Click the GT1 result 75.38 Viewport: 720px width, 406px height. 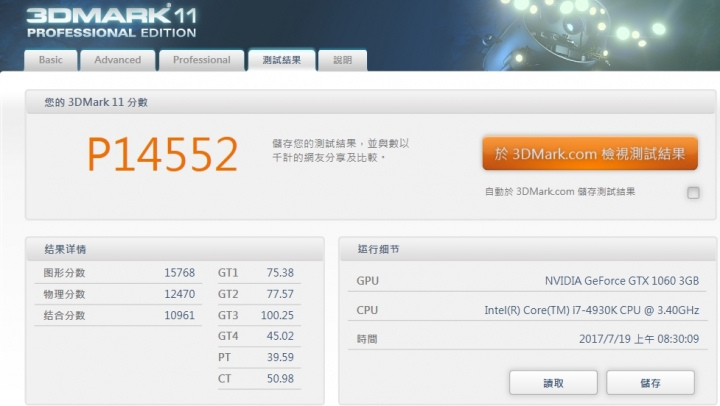point(280,273)
